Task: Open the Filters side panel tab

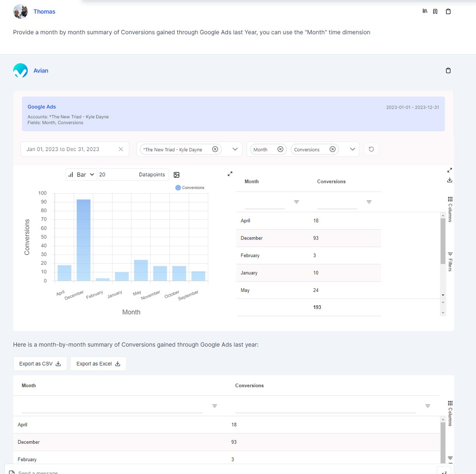Action: tap(450, 262)
